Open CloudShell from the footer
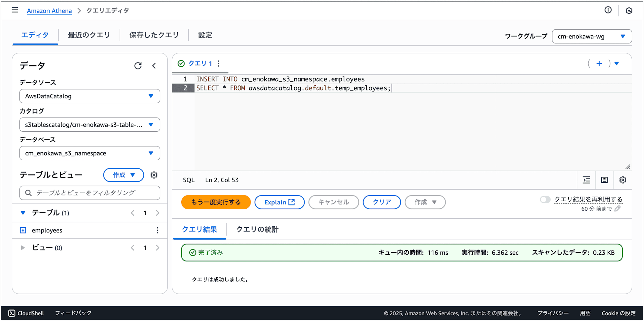 pos(26,313)
